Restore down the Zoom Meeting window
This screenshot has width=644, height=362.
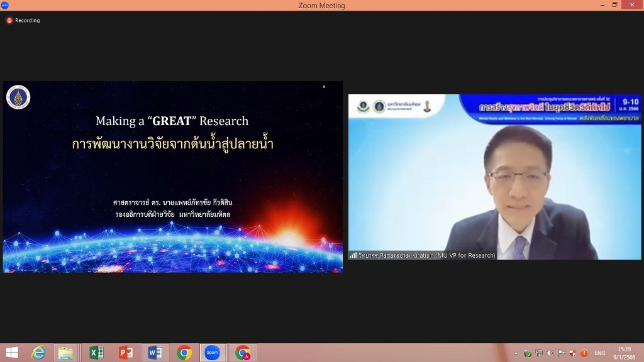tap(614, 5)
